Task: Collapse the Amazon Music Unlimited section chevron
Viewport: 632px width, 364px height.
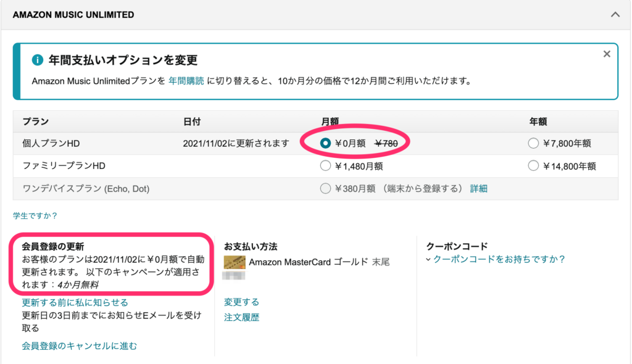Action: [615, 15]
